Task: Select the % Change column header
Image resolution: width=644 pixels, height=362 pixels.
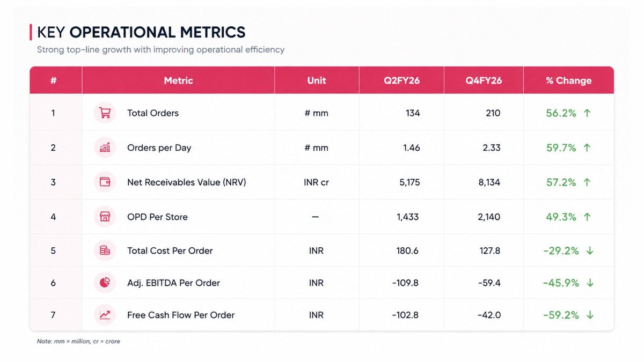Action: (x=568, y=80)
